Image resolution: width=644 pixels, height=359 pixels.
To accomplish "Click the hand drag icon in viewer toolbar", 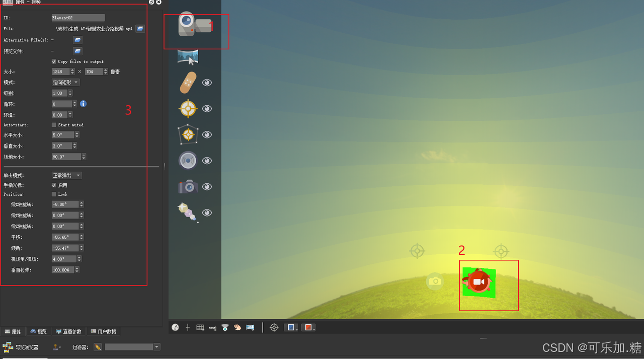I will 237,327.
